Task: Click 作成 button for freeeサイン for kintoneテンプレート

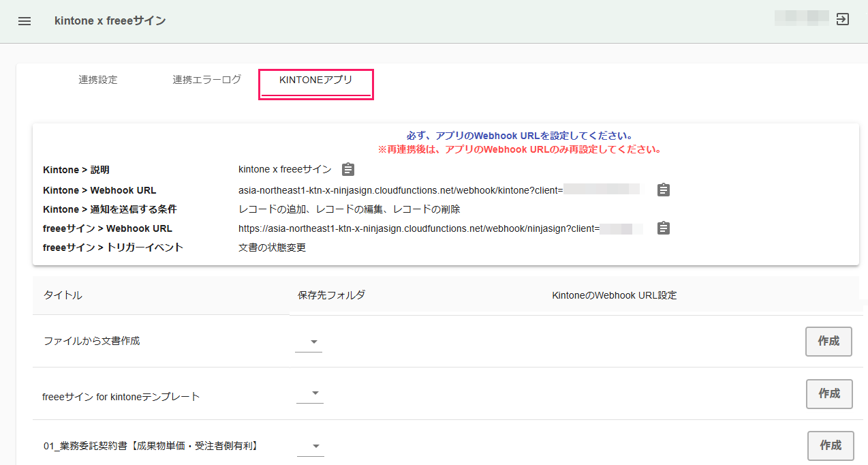Action: [x=829, y=394]
